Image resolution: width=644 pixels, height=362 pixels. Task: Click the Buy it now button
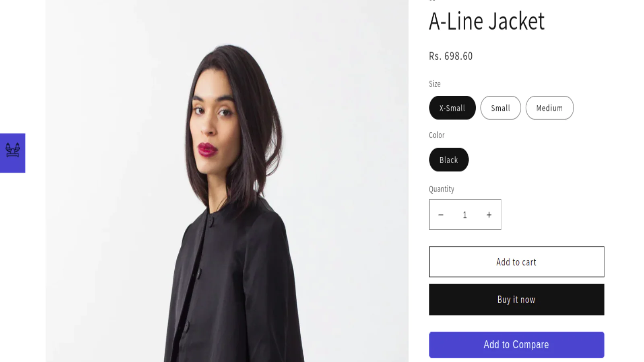click(516, 300)
